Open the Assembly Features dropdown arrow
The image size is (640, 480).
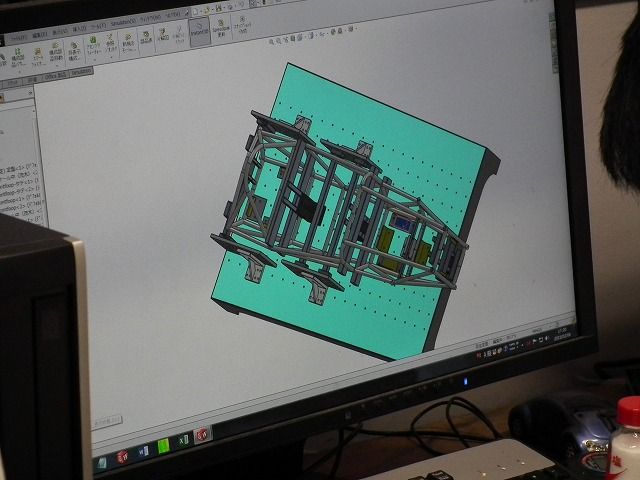[94, 60]
